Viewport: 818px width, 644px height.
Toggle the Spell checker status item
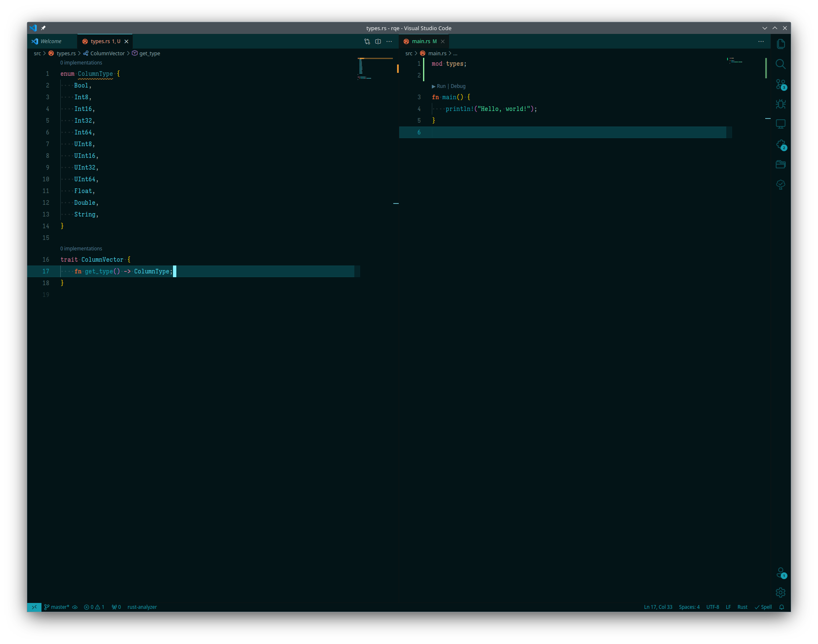pos(763,607)
